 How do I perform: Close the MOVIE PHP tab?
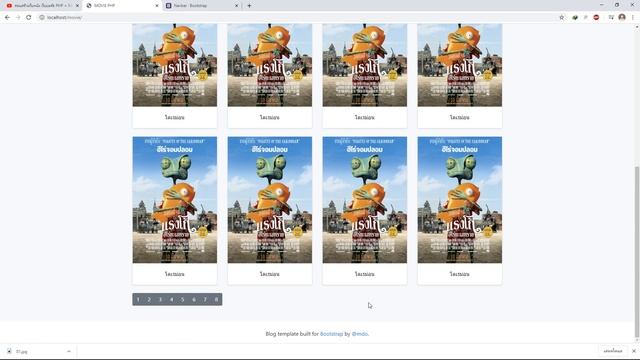pyautogui.click(x=157, y=6)
